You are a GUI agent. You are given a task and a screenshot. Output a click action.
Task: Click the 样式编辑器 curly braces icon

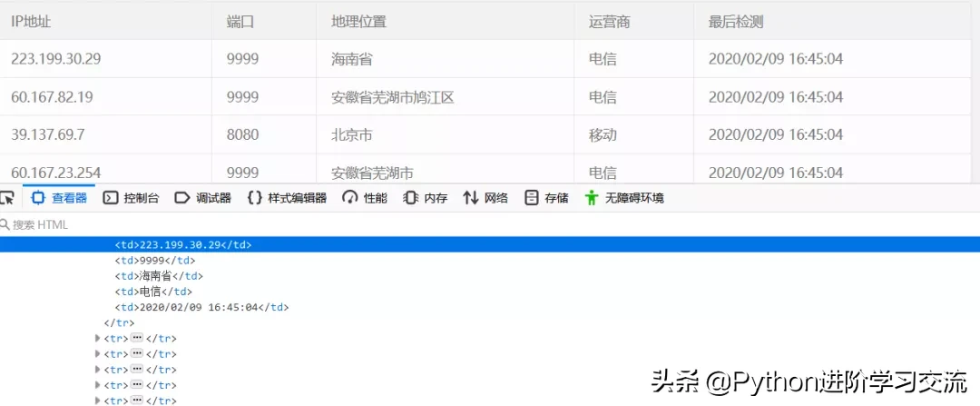click(255, 197)
